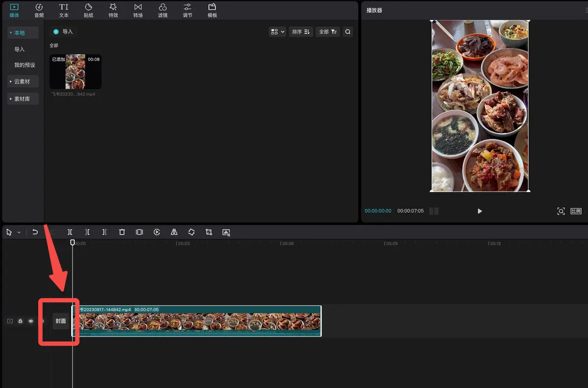Open the 转场 transitions tab

[x=138, y=10]
